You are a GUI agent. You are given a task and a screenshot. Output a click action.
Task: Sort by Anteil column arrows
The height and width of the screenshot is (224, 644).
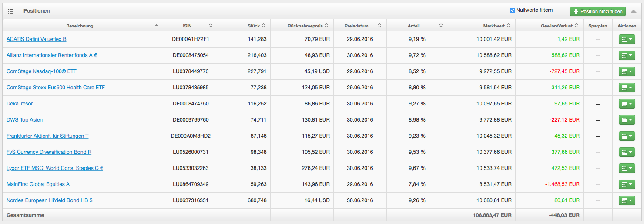(441, 26)
